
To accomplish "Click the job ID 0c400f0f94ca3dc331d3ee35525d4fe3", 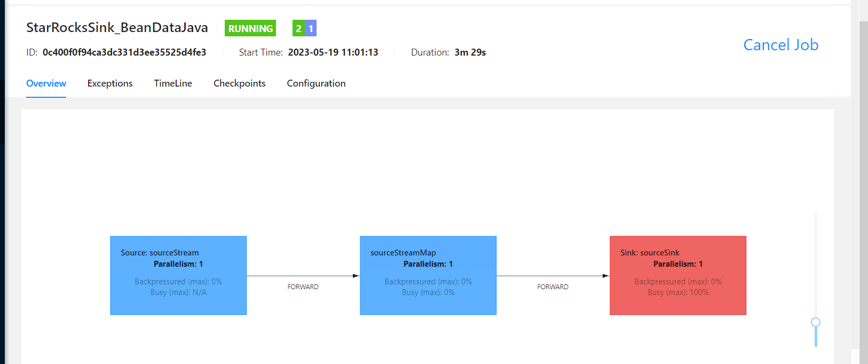I will click(x=124, y=52).
